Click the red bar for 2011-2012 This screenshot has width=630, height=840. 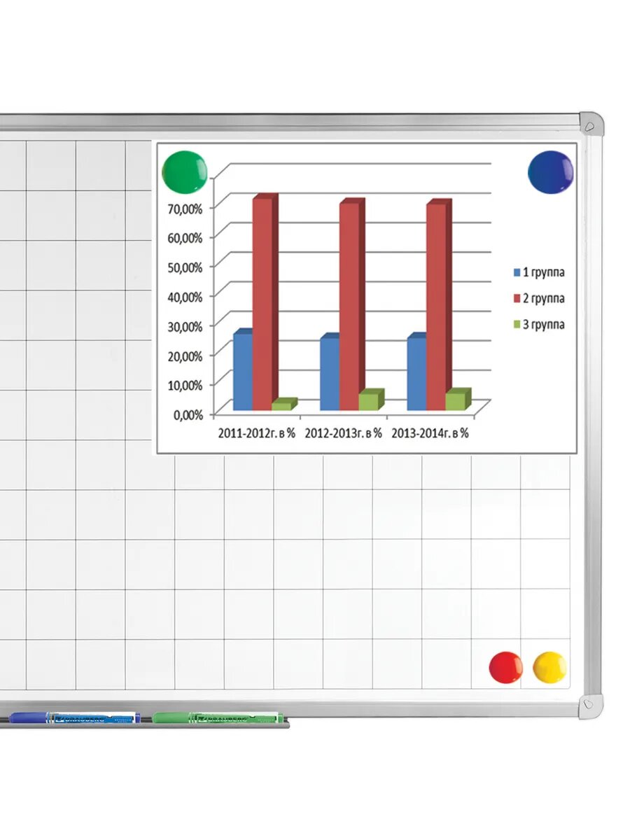(265, 302)
